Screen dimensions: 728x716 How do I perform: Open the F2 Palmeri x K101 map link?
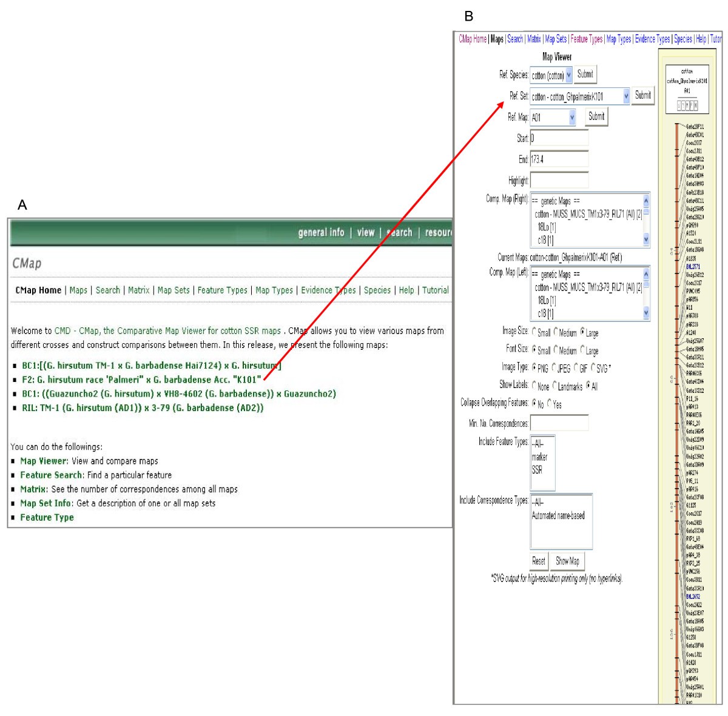[142, 380]
